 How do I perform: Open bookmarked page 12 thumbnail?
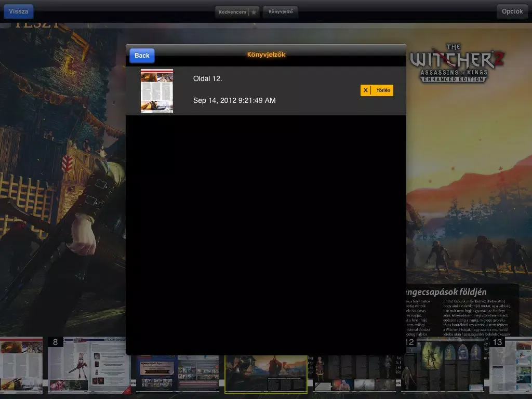click(157, 91)
